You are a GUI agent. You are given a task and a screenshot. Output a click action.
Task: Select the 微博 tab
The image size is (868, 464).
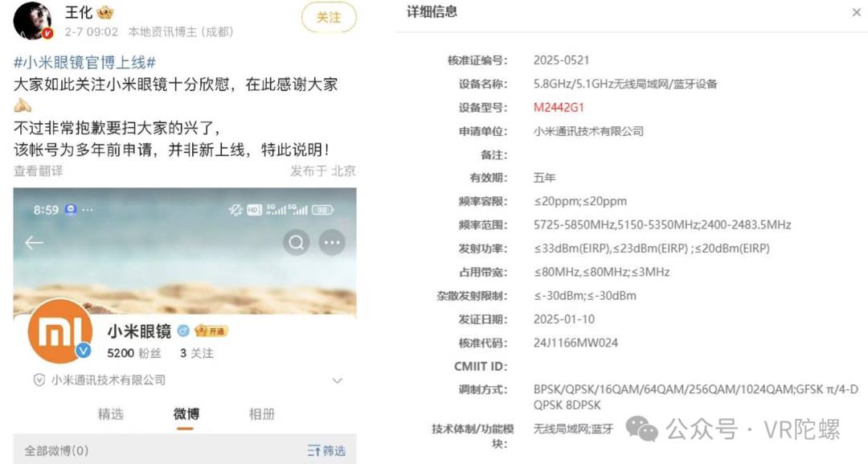tap(186, 413)
